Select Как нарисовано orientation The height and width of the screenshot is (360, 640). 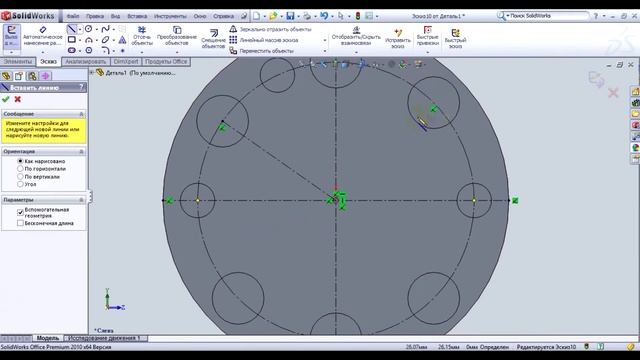(x=20, y=161)
